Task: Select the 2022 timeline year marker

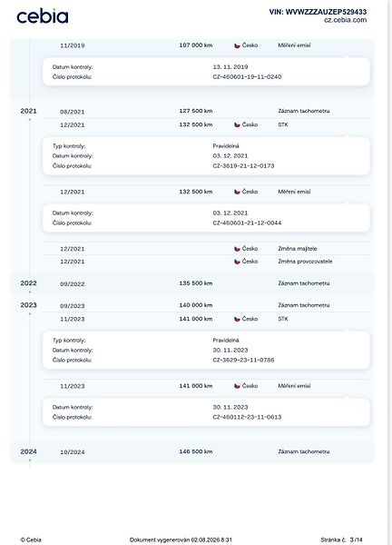Action: click(28, 282)
